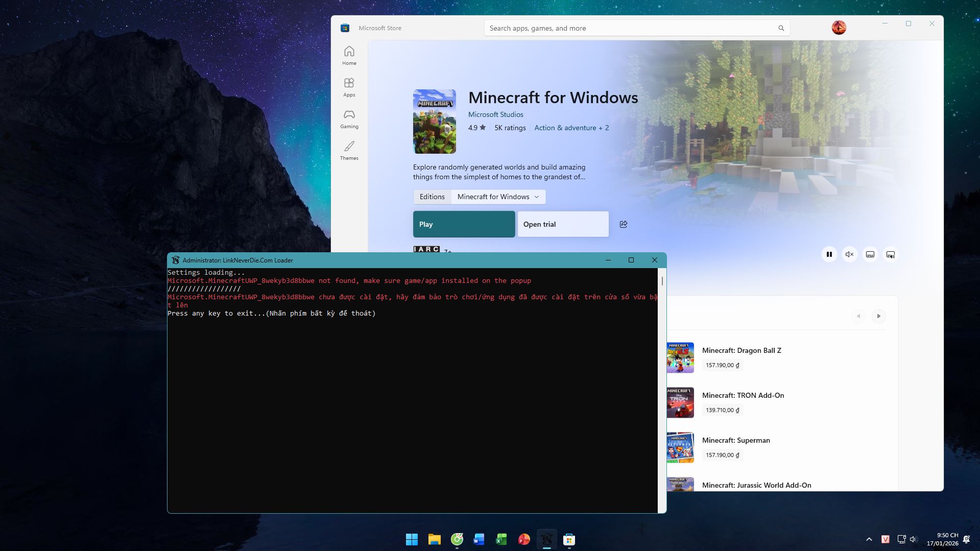
Task: Unmute the Minecraft video preview
Action: (849, 254)
